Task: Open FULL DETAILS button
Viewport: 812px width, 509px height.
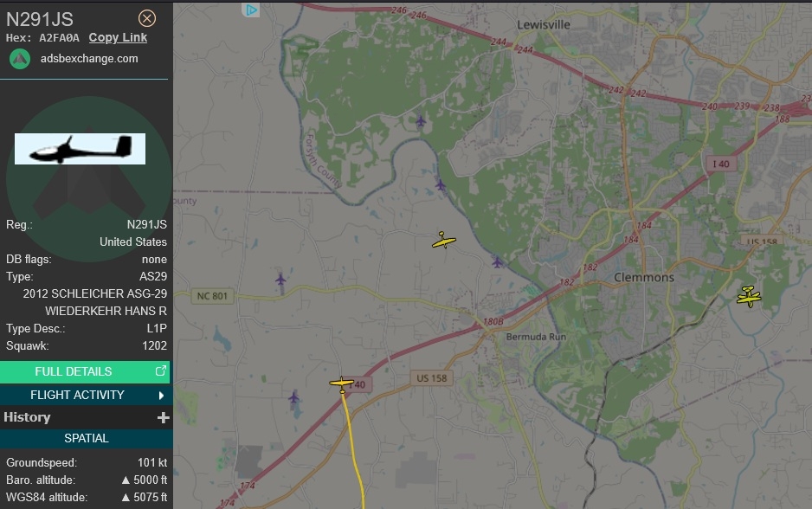Action: click(x=85, y=371)
